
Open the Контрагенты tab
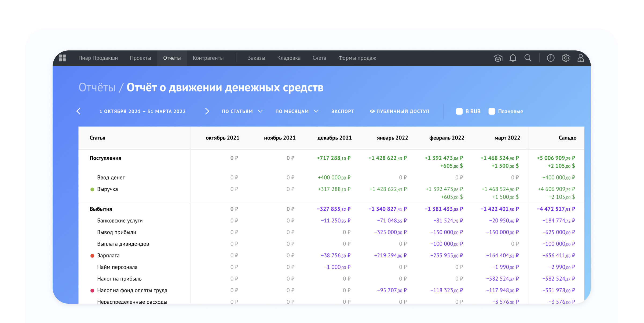pos(208,58)
